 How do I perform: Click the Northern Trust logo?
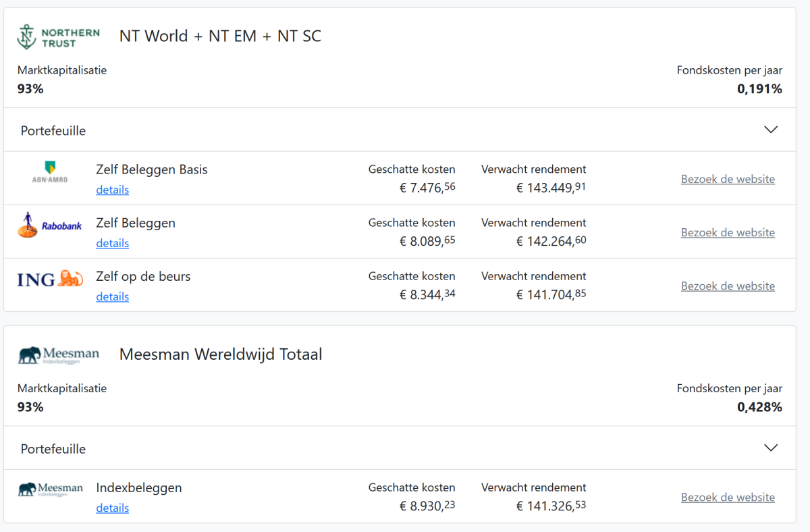58,37
